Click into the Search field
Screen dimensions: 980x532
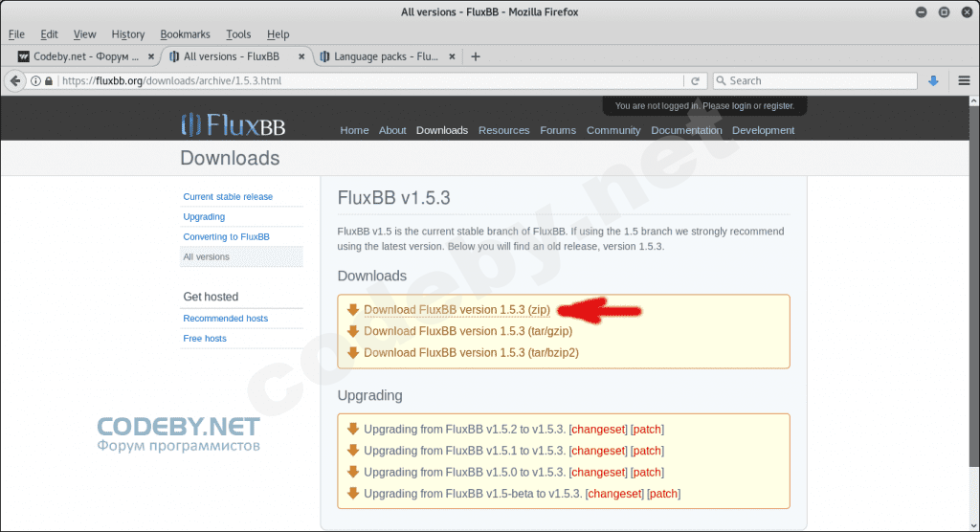coord(815,80)
